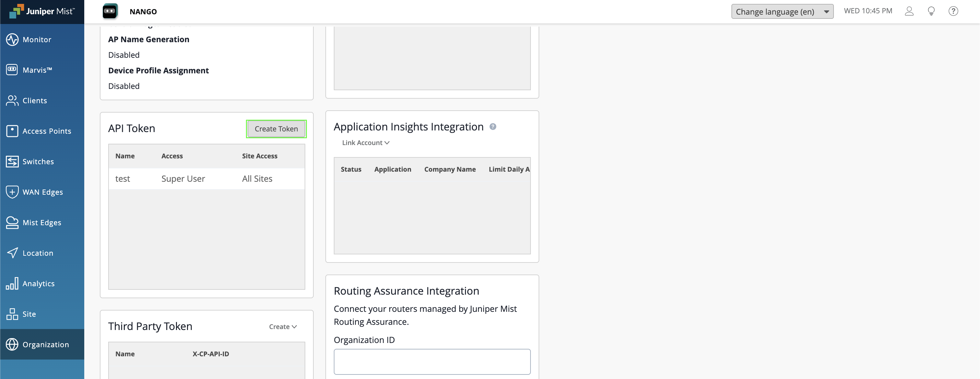The image size is (980, 379).
Task: Expand the Third Party Token Create dropdown
Action: (x=283, y=327)
